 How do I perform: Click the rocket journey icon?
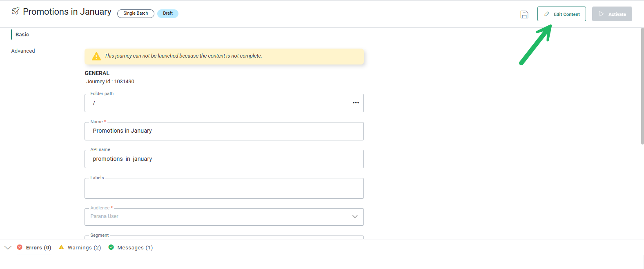16,11
